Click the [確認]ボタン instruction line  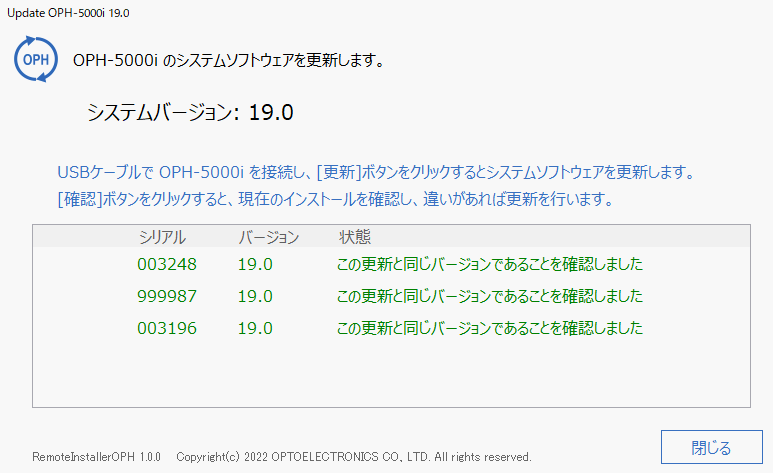point(335,199)
